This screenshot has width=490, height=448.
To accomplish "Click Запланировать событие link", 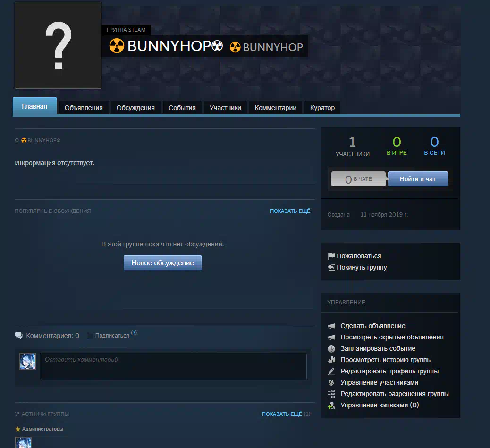I will [x=378, y=349].
